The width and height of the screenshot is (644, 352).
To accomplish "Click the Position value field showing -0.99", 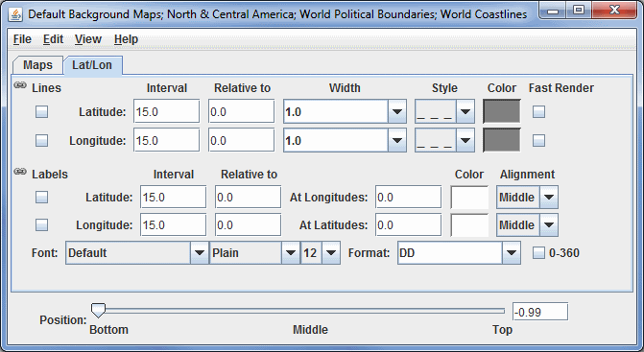I will pos(540,312).
